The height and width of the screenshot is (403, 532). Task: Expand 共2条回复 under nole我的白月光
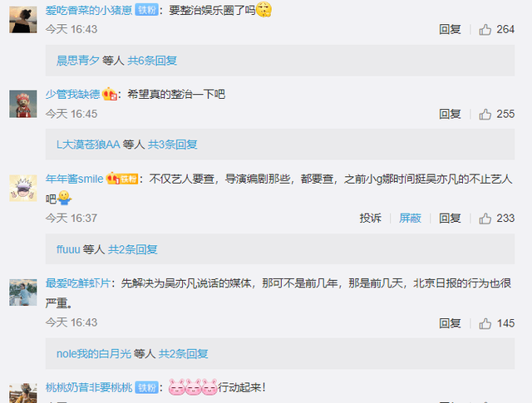click(x=184, y=354)
